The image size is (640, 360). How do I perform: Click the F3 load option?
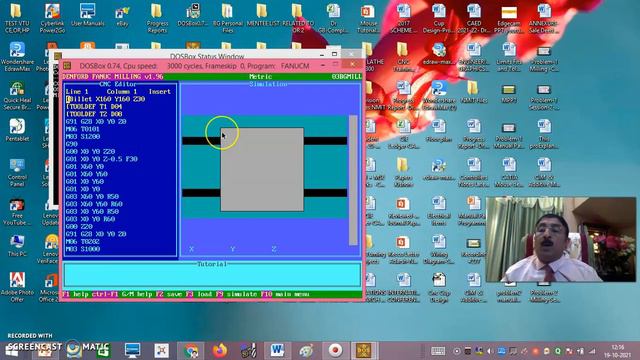point(198,294)
